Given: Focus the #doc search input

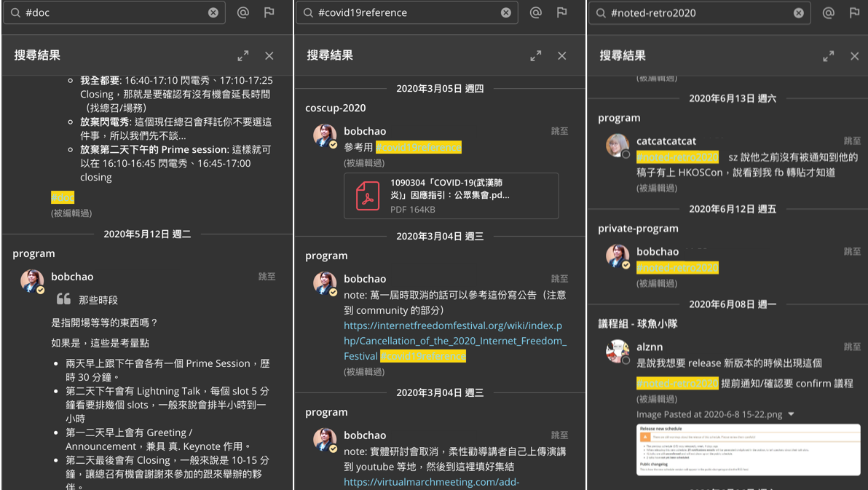Looking at the screenshot, I should 115,12.
